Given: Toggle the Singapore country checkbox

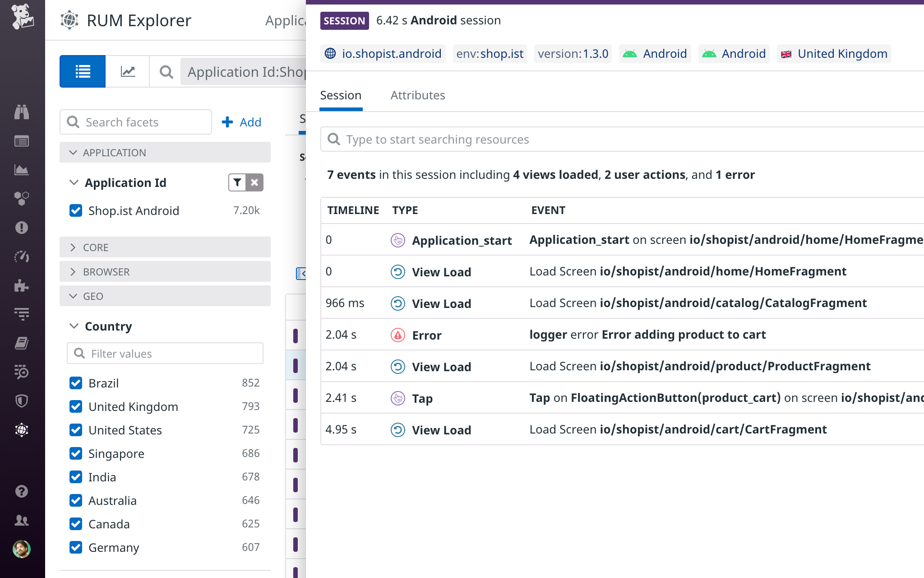Looking at the screenshot, I should [76, 453].
